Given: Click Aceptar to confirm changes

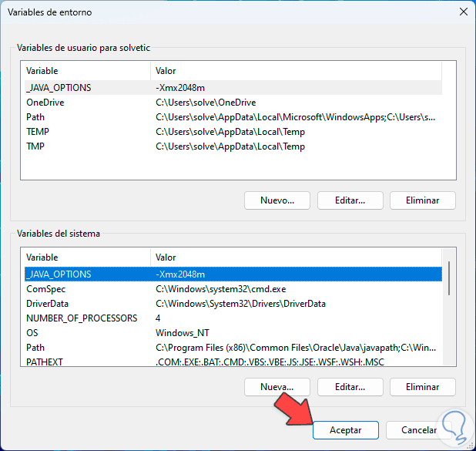Looking at the screenshot, I should coord(347,430).
